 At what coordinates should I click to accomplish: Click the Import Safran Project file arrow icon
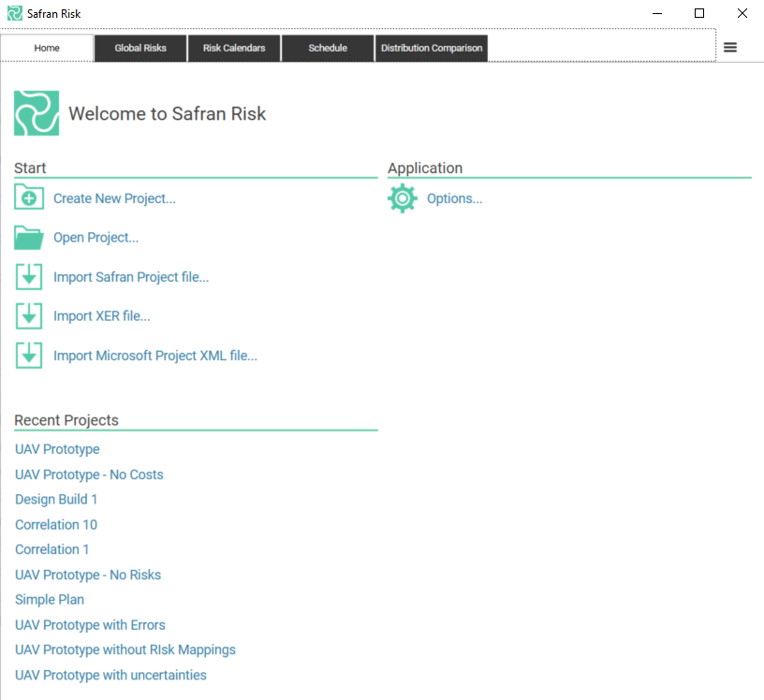(x=29, y=277)
